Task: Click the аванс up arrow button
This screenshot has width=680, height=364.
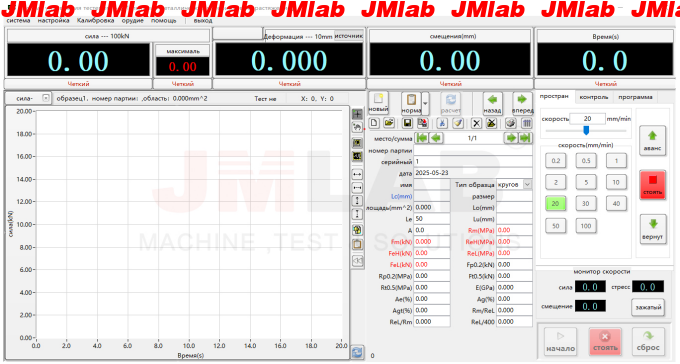Action: point(652,141)
